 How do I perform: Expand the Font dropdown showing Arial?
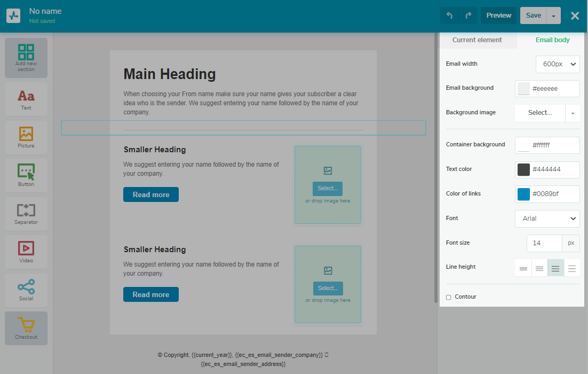(x=547, y=219)
